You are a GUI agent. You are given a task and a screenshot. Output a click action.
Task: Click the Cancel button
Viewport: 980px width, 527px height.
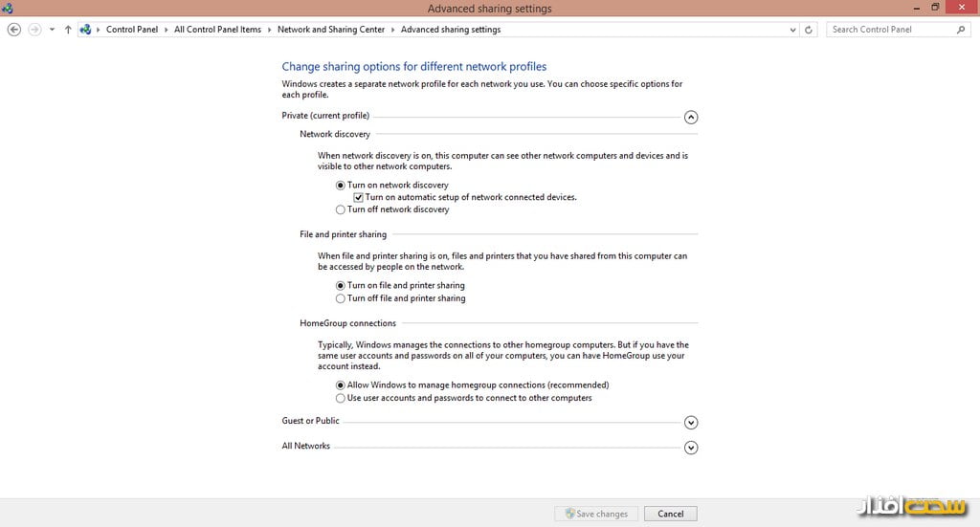[x=670, y=514]
